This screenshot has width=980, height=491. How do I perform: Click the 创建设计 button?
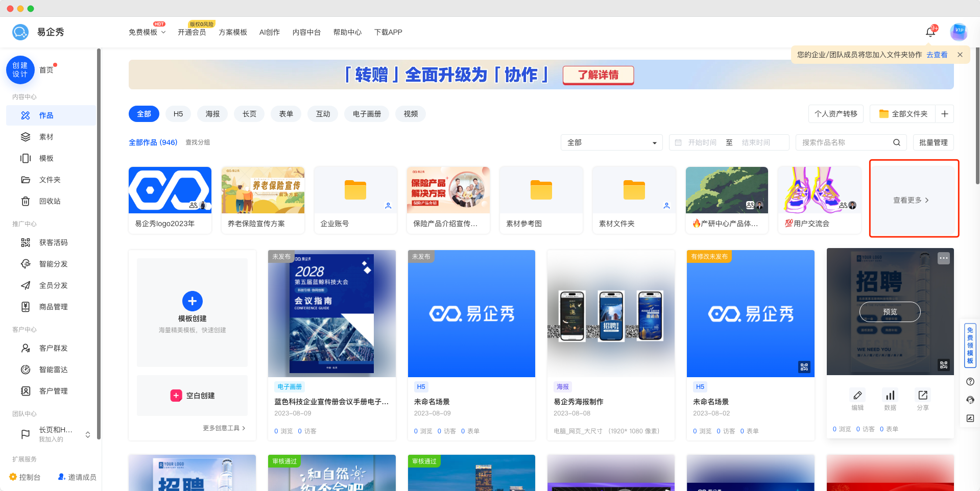click(20, 70)
